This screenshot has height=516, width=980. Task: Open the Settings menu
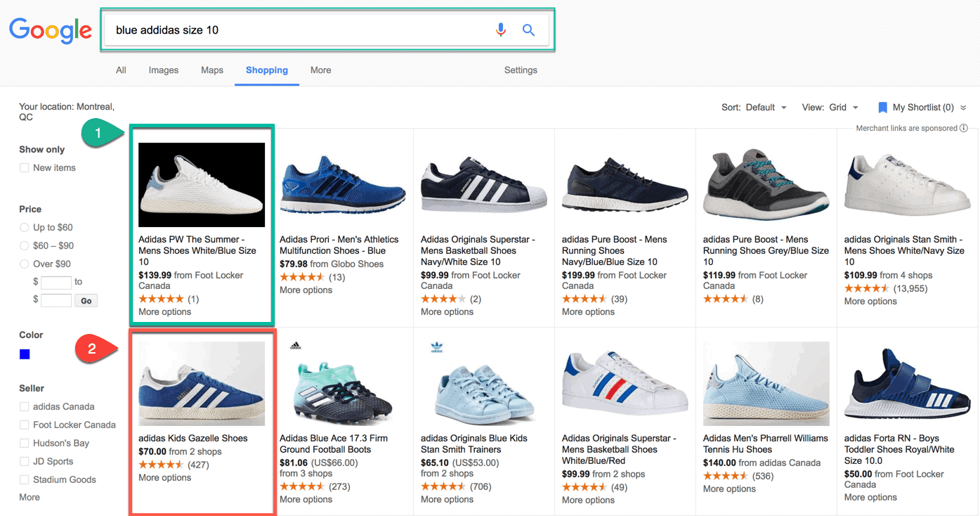tap(521, 70)
